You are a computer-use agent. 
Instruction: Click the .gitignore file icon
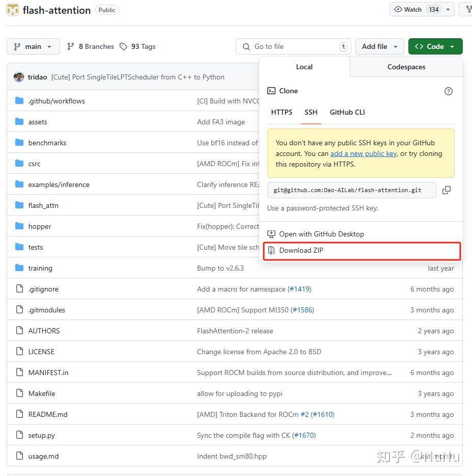(19, 288)
